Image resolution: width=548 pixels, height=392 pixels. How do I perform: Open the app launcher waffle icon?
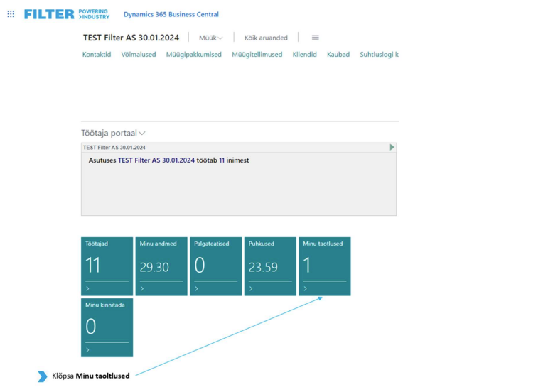point(11,14)
